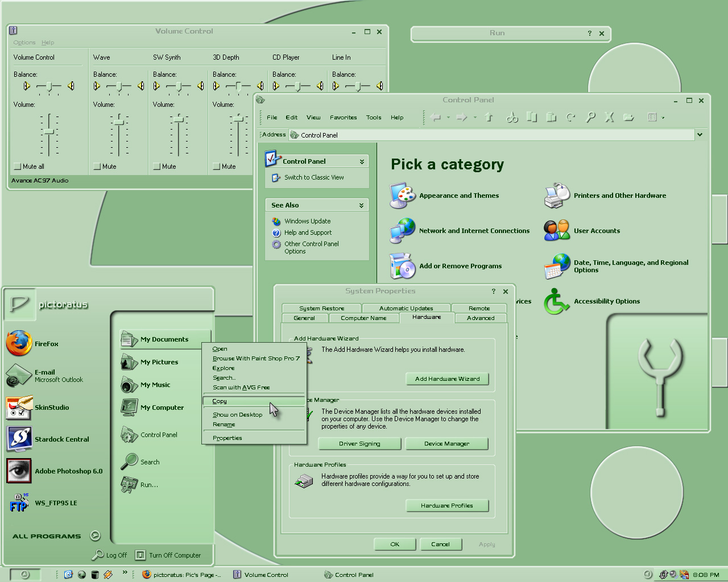This screenshot has height=582, width=728.
Task: Click the Search magnifier toolbar icon
Action: [590, 117]
